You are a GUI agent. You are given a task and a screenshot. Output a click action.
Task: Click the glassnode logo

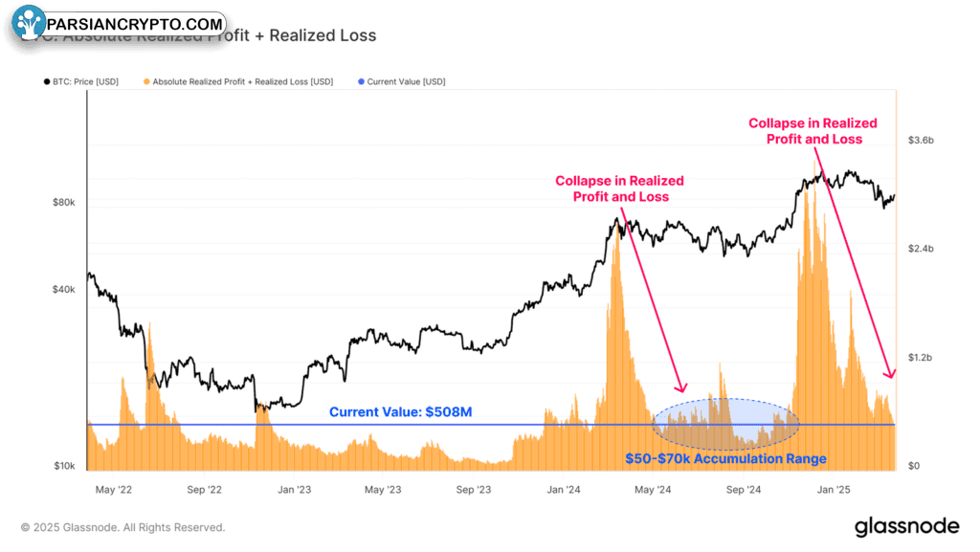(906, 527)
